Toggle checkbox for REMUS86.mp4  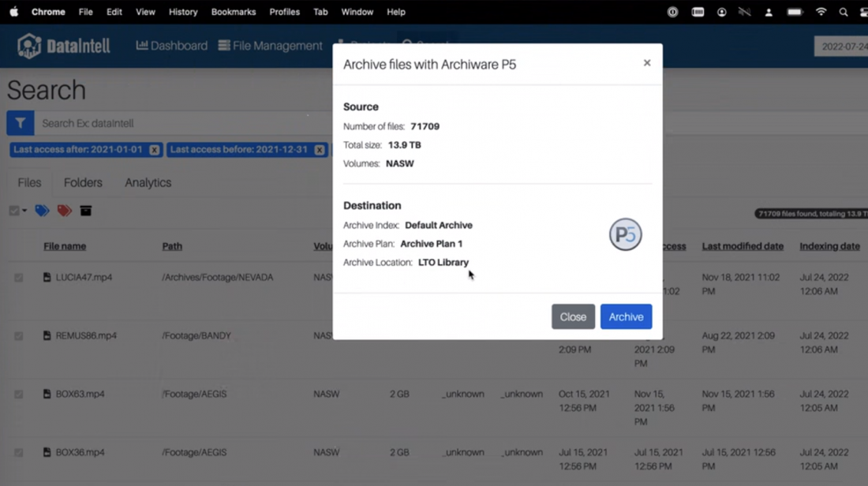point(19,336)
